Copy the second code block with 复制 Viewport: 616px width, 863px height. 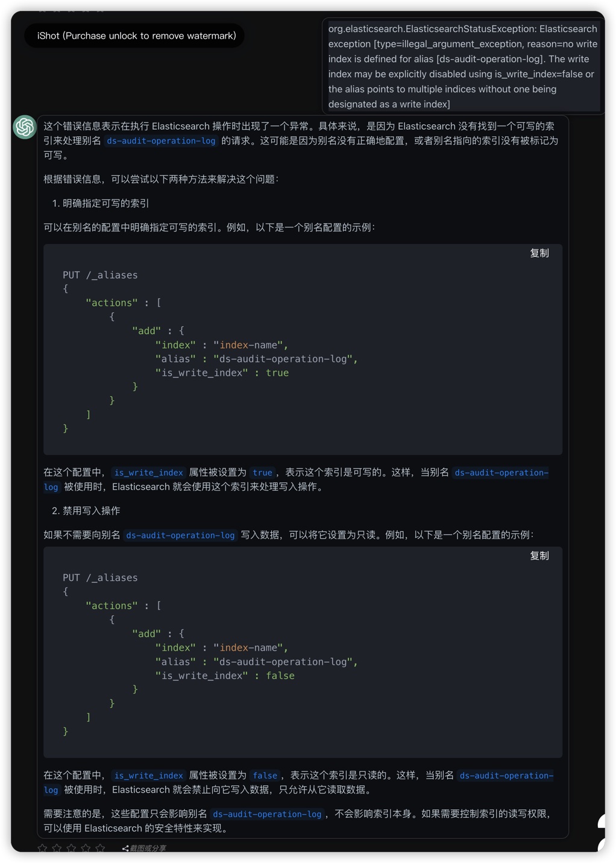(539, 556)
